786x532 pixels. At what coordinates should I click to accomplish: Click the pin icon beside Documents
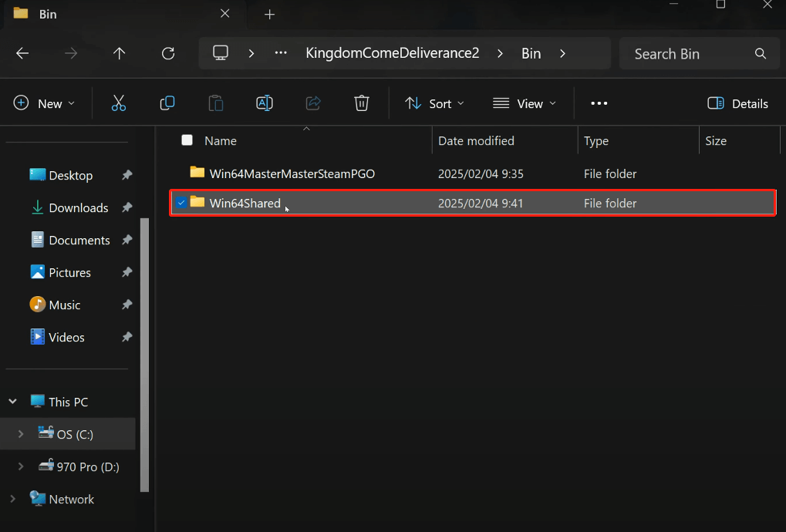click(127, 240)
